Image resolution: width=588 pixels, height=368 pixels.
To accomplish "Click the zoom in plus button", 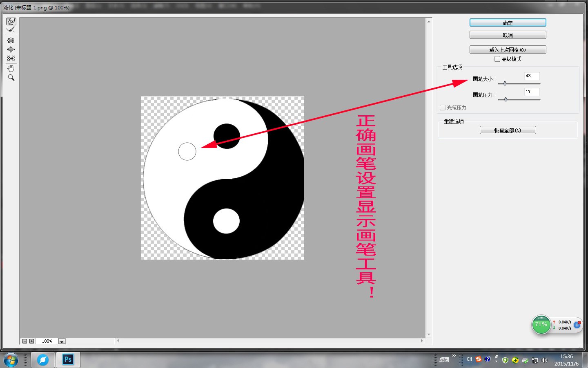I will (x=31, y=341).
